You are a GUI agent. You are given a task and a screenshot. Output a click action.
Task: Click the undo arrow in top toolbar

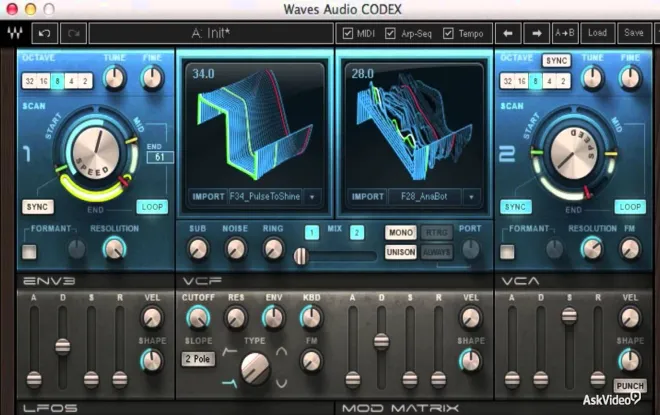[45, 33]
